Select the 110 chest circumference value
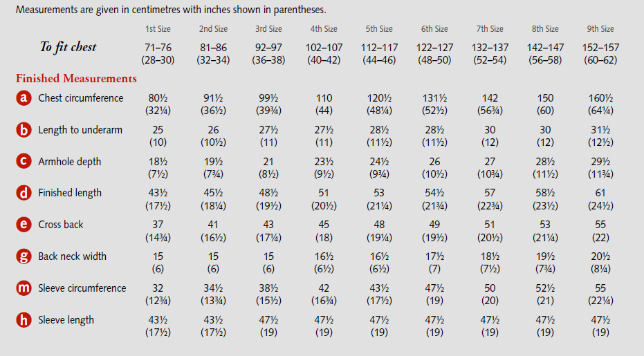Image resolution: width=644 pixels, height=356 pixels. 324,98
